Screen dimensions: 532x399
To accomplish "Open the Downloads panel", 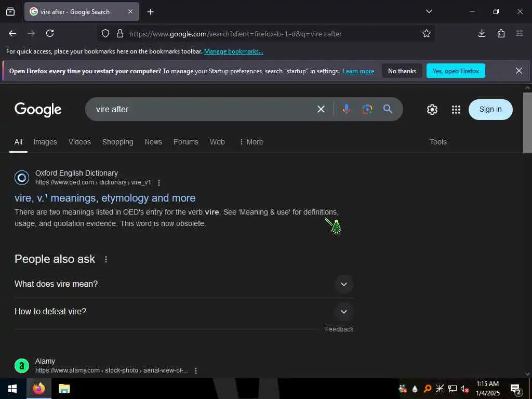I will tap(482, 33).
